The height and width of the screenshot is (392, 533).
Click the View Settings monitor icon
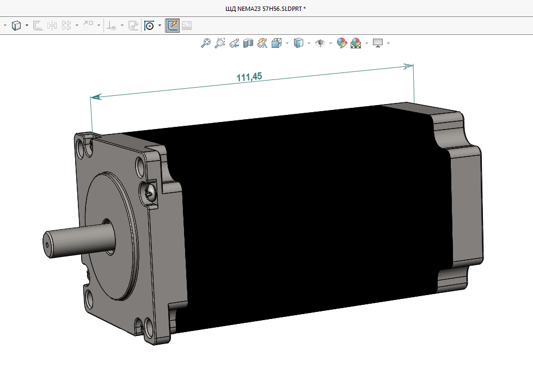[378, 43]
